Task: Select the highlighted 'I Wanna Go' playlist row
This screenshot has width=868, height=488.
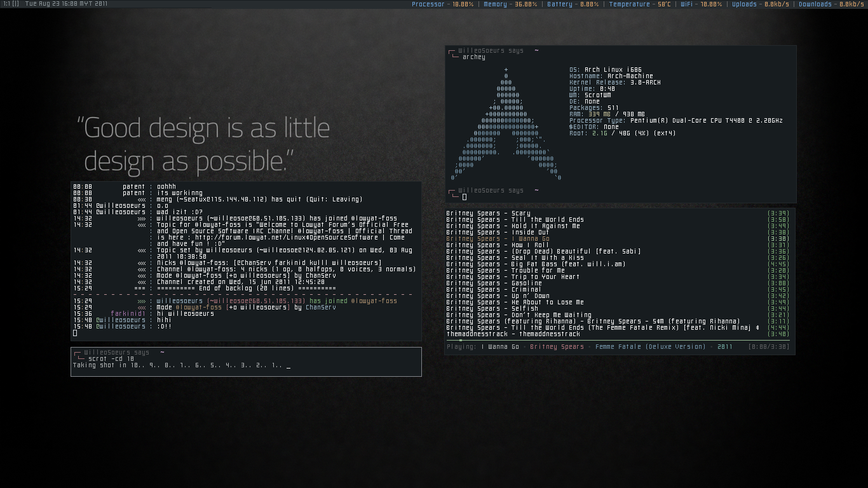Action: (x=618, y=239)
